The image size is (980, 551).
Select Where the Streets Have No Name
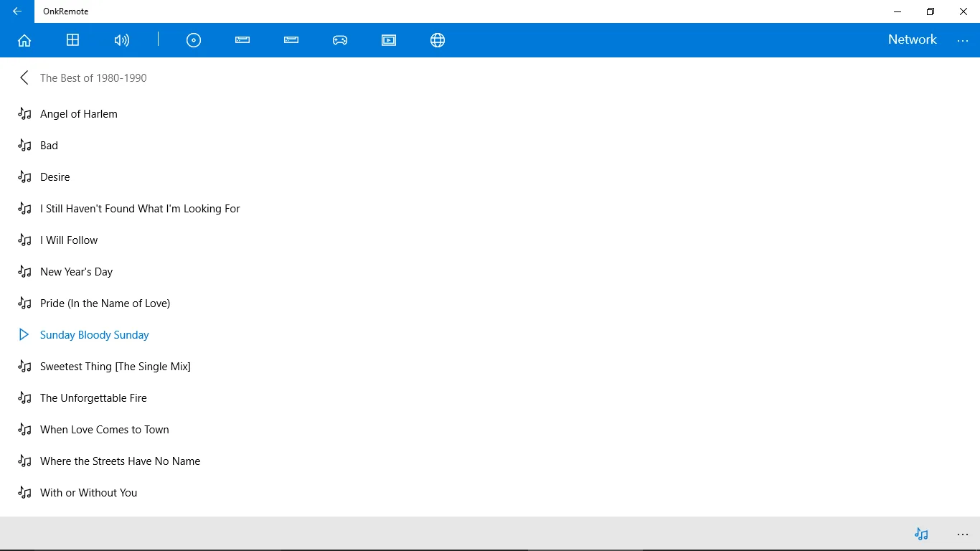[121, 461]
